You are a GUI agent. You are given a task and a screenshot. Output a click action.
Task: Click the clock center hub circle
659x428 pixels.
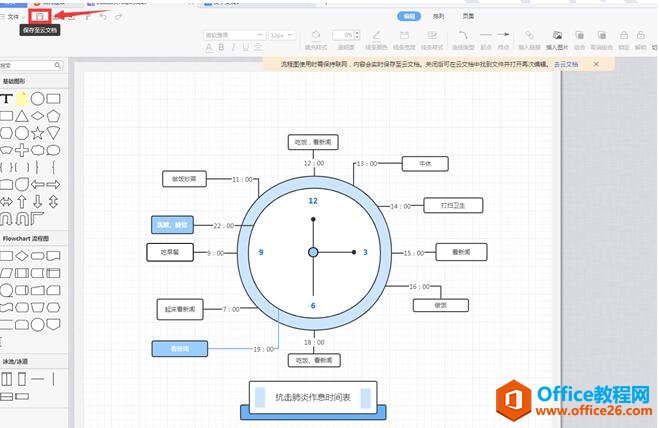coord(313,252)
